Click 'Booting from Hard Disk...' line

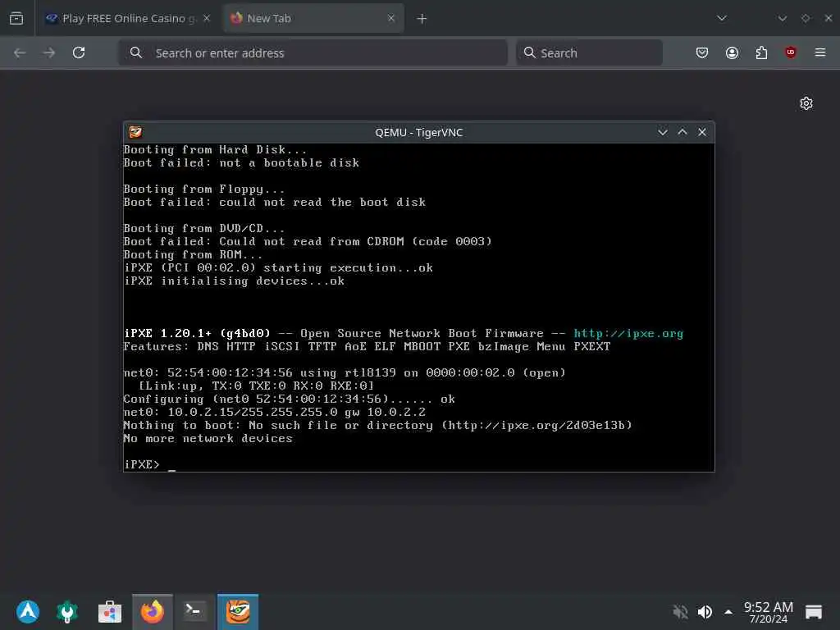(215, 150)
